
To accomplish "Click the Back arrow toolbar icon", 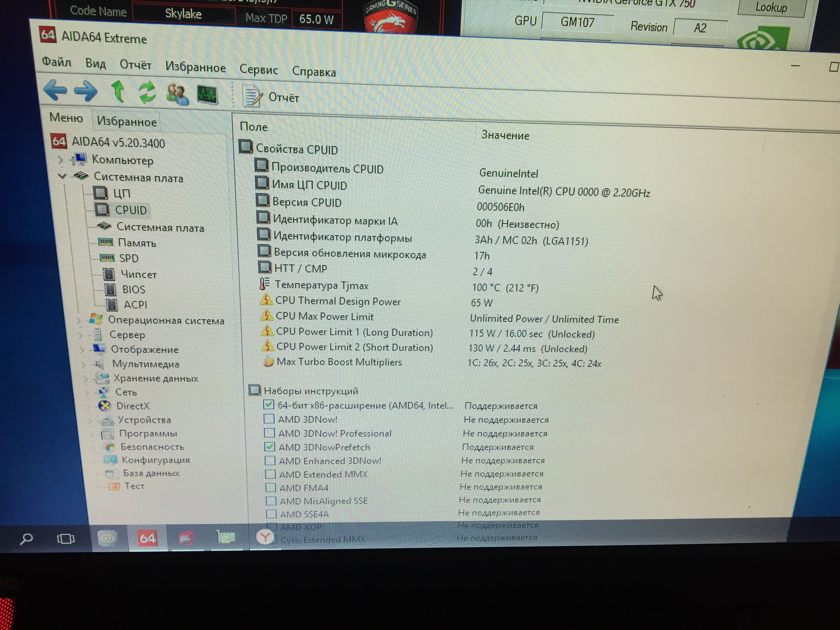I will click(55, 90).
